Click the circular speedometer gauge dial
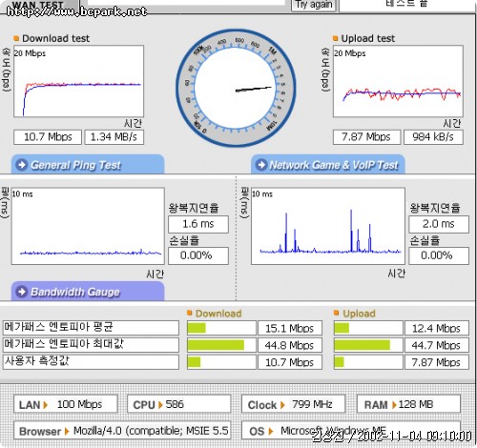 click(x=236, y=88)
